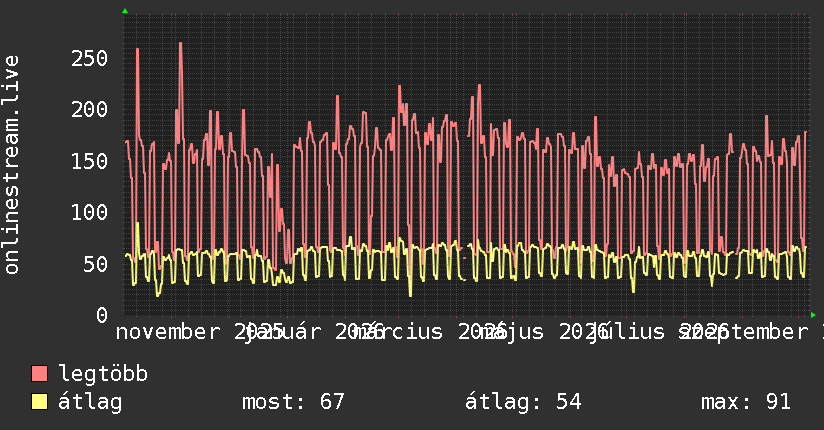Click the 'most: 67' value
This screenshot has width=824, height=430.
point(293,402)
